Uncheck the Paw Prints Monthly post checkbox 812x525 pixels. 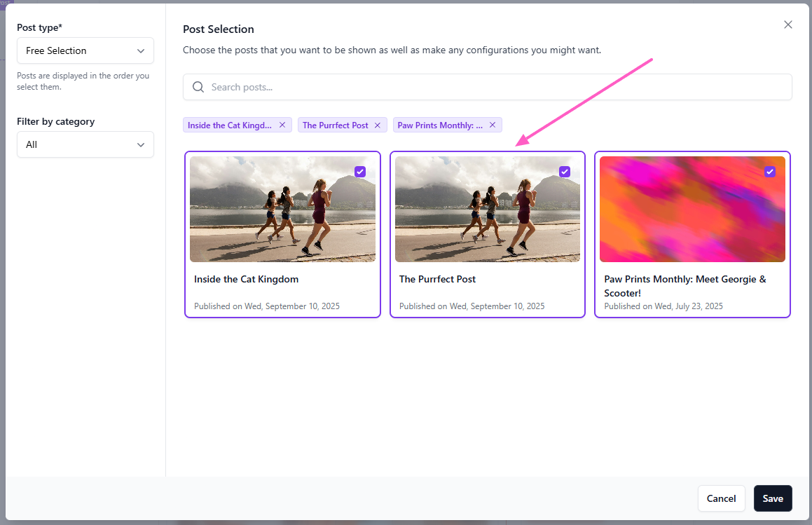[770, 172]
